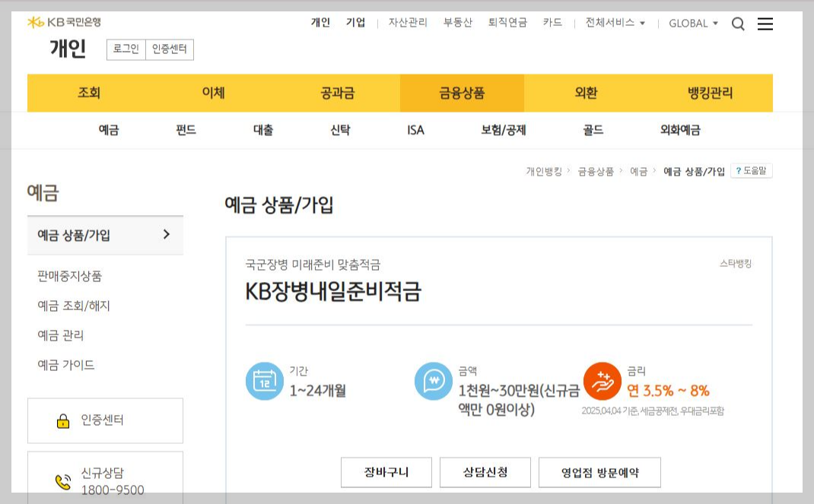Click the phone 신규상담 icon

point(63,482)
